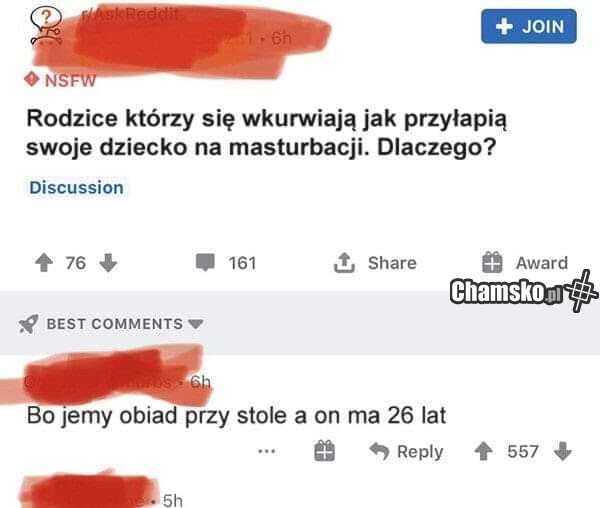Click the rocket icon beside Best Comments
600x508 pixels.
(x=29, y=324)
